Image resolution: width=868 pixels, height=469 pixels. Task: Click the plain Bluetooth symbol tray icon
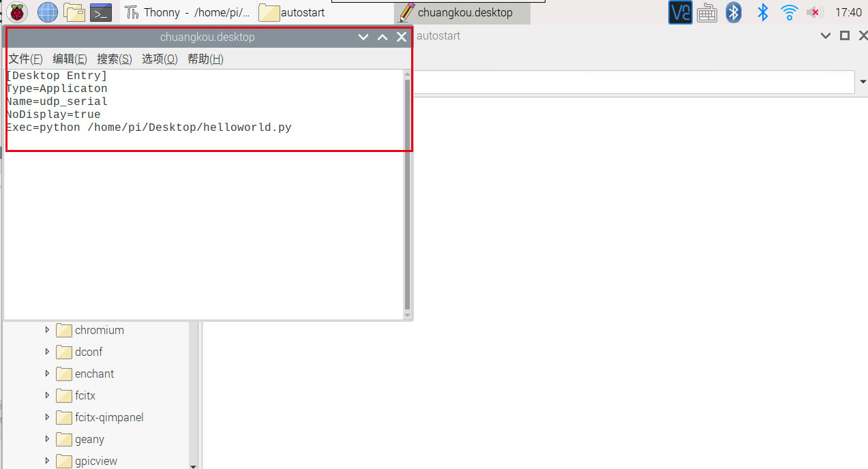tap(763, 12)
